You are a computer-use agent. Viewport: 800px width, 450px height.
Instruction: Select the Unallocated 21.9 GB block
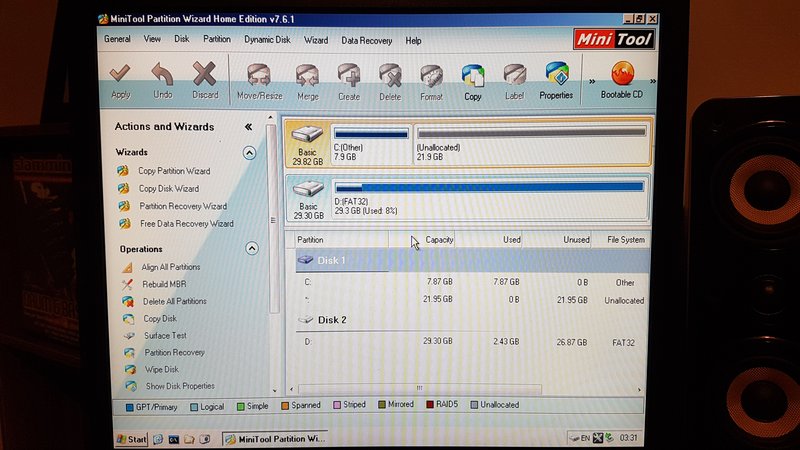[x=531, y=144]
